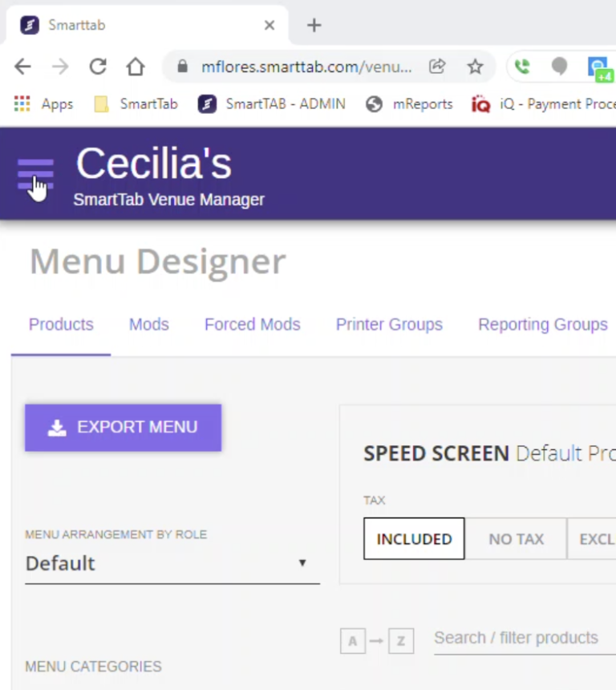Open SmartTAB - ADMIN bookmark
Screen dimensions: 616x690
point(271,103)
